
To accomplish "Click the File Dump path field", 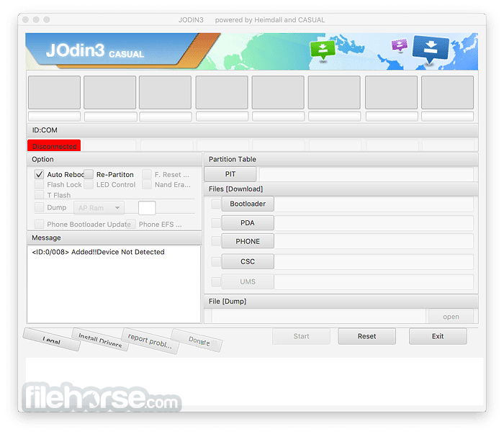I will [319, 317].
